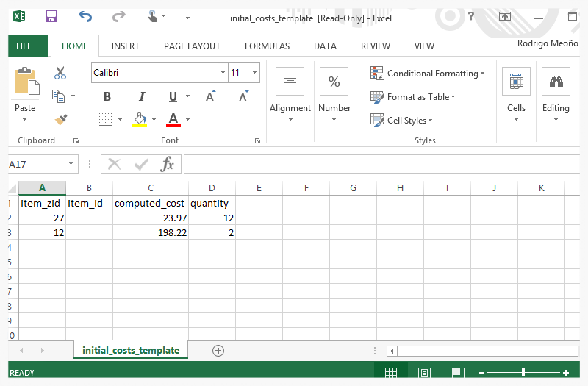The height and width of the screenshot is (386, 588).
Task: Apply the yellow fill color to cells
Action: pyautogui.click(x=140, y=120)
